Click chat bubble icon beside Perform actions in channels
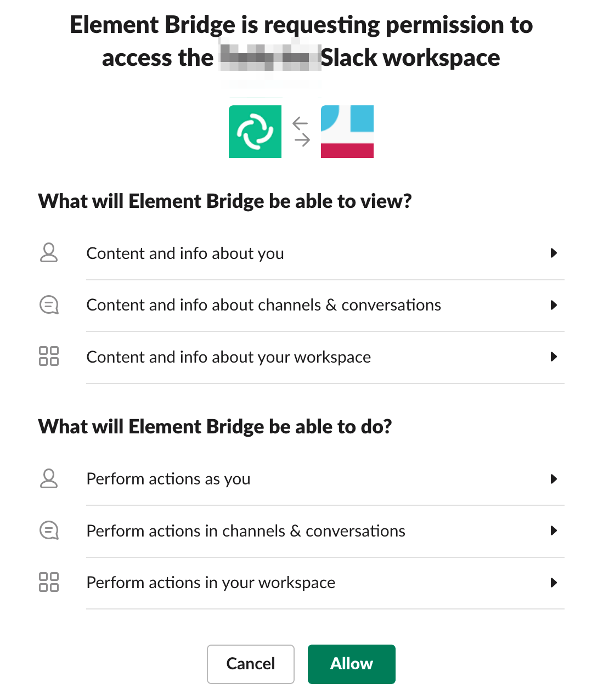This screenshot has height=700, width=609. (49, 530)
